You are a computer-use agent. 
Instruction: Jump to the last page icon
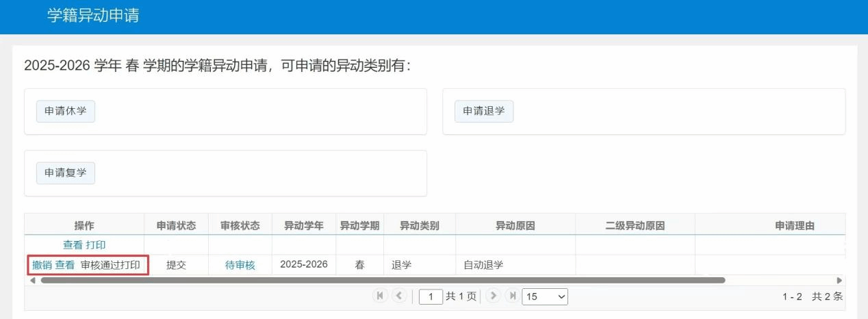coord(512,296)
